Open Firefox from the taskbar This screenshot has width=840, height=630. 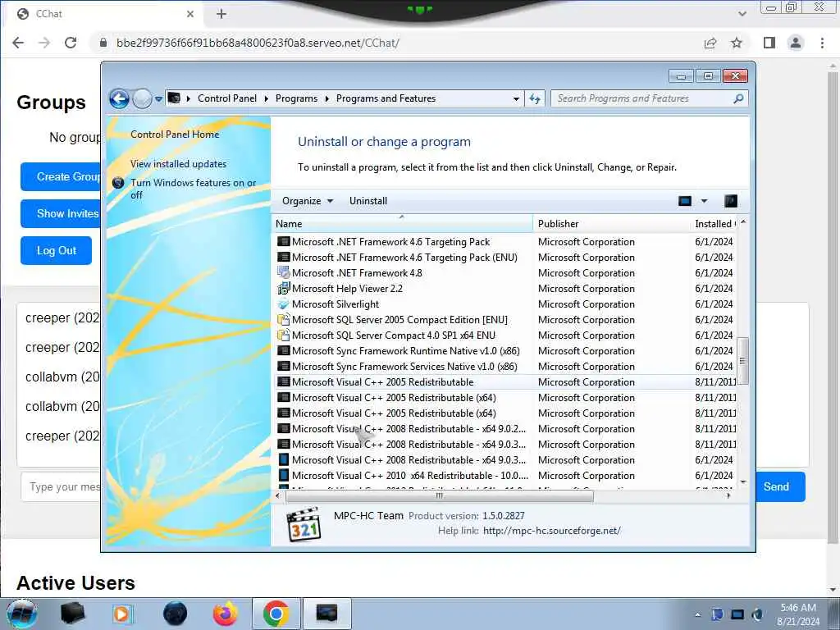[226, 614]
